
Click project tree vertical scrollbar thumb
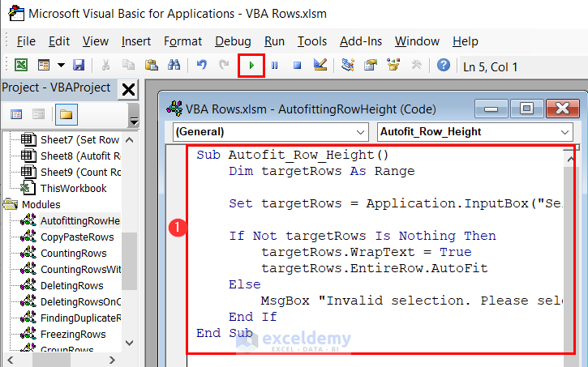pos(130,261)
